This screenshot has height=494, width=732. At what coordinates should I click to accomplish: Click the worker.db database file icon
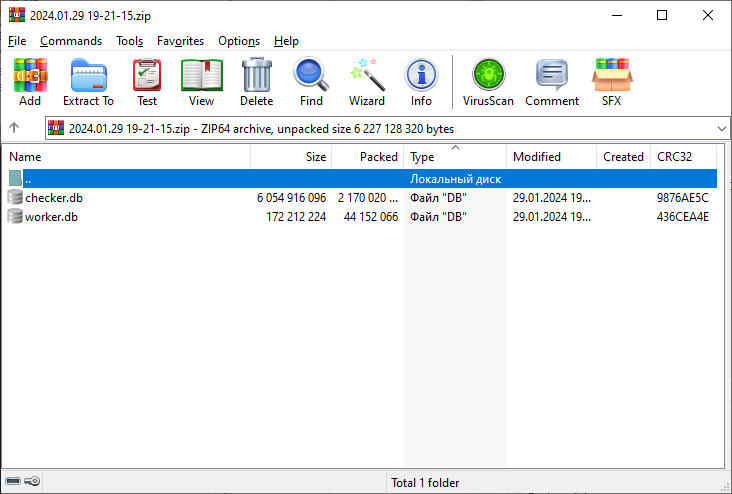pos(15,216)
